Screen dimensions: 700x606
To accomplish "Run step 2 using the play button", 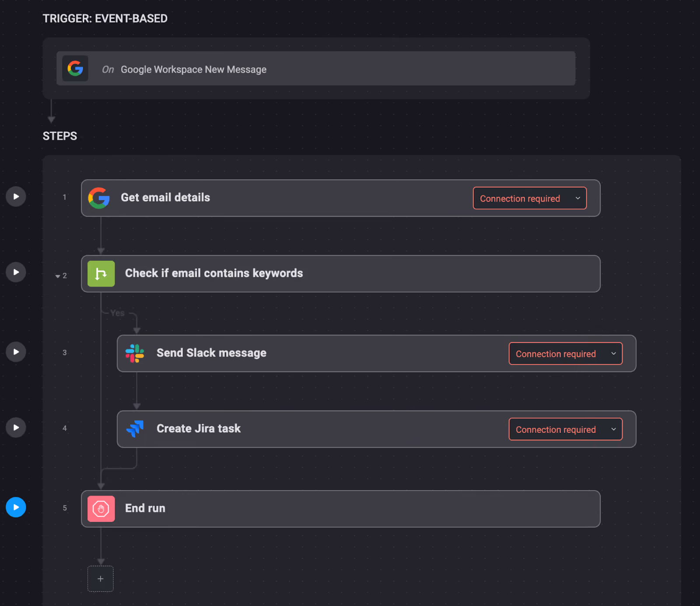I will [16, 272].
